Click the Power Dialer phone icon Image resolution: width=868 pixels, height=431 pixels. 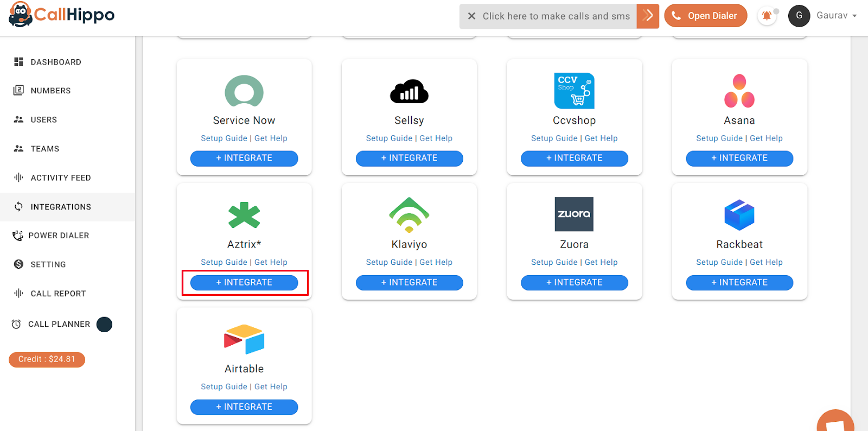click(17, 236)
